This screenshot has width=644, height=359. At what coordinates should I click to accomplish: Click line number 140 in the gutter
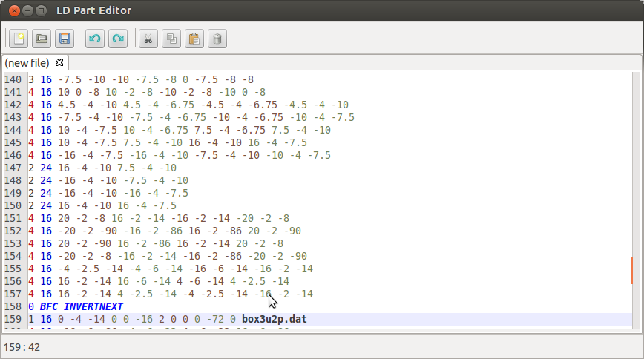pos(13,79)
